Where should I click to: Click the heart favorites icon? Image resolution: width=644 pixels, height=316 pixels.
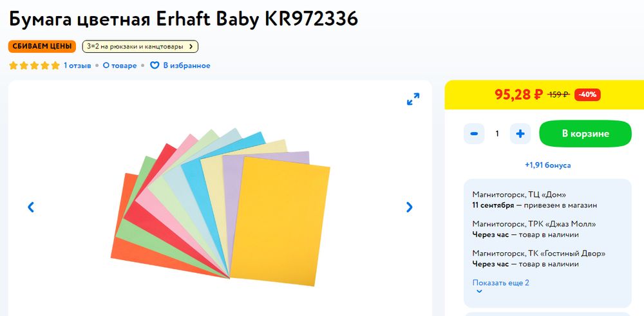click(x=155, y=66)
